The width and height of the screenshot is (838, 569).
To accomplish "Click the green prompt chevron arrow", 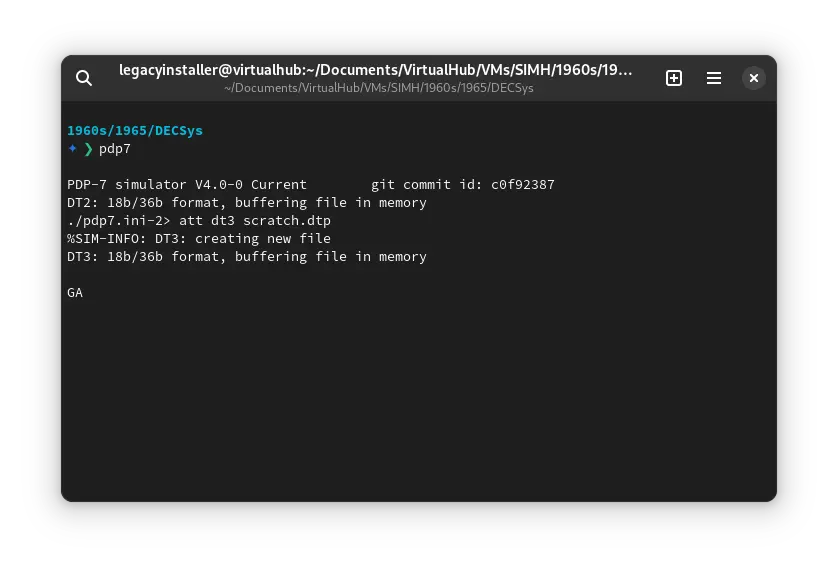I will pos(88,149).
